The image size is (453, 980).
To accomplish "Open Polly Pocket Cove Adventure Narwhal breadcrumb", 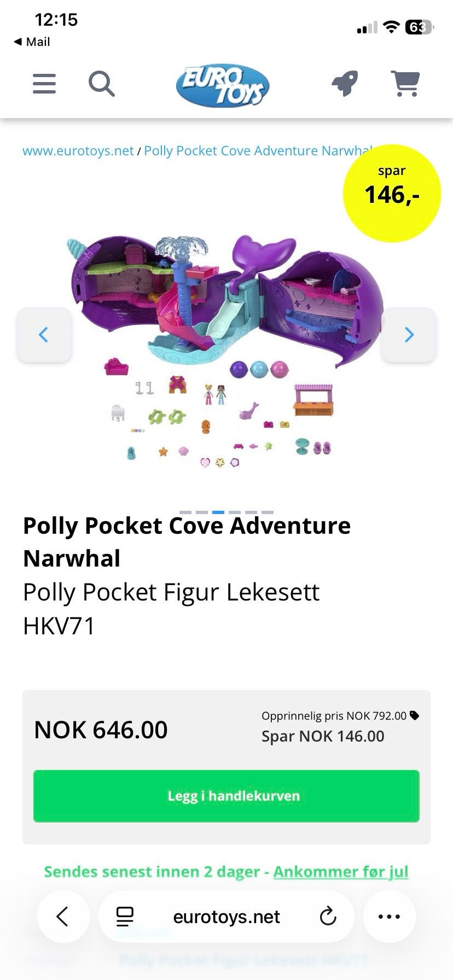I will 258,151.
